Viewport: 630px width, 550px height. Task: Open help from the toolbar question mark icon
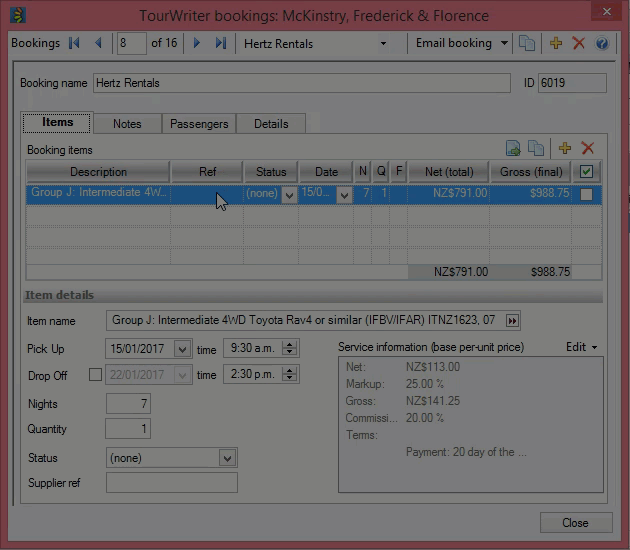(x=601, y=44)
